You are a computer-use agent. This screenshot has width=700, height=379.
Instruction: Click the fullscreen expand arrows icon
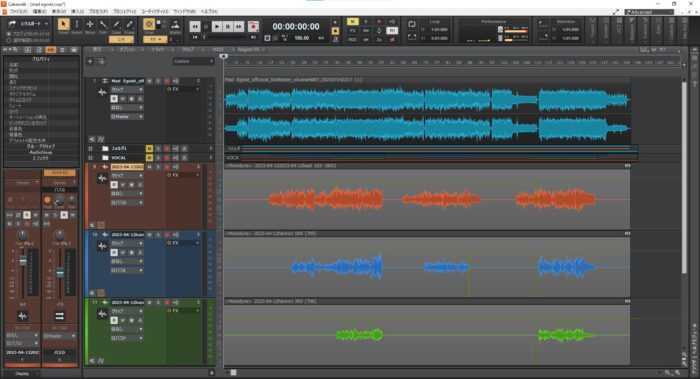(x=616, y=12)
